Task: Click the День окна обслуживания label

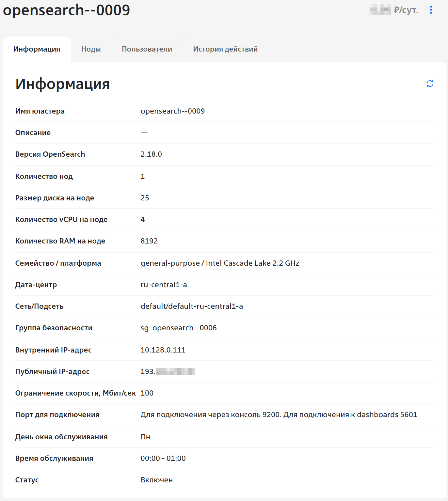Action: [61, 437]
